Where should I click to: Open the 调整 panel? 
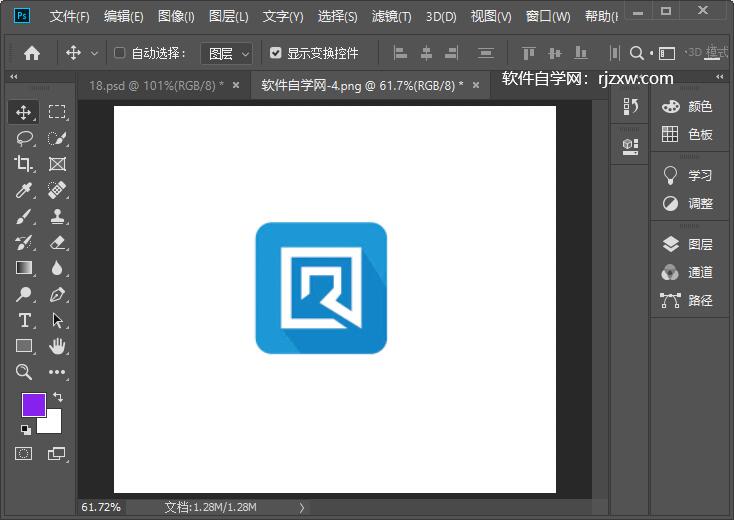[687, 203]
